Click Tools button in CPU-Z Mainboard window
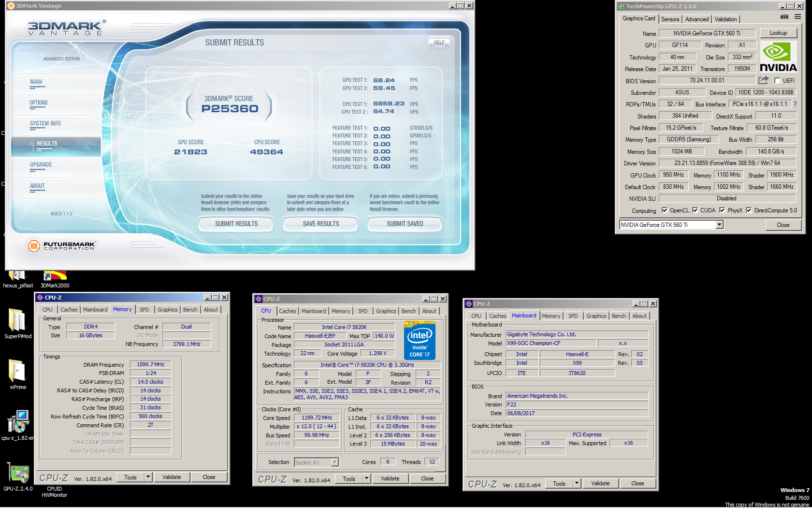 (x=559, y=483)
